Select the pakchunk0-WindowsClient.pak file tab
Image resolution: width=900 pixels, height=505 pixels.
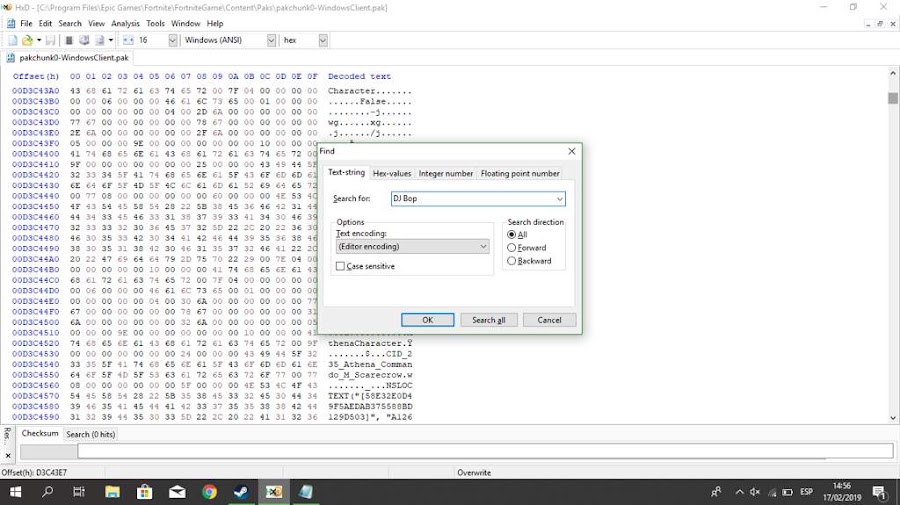[x=68, y=58]
